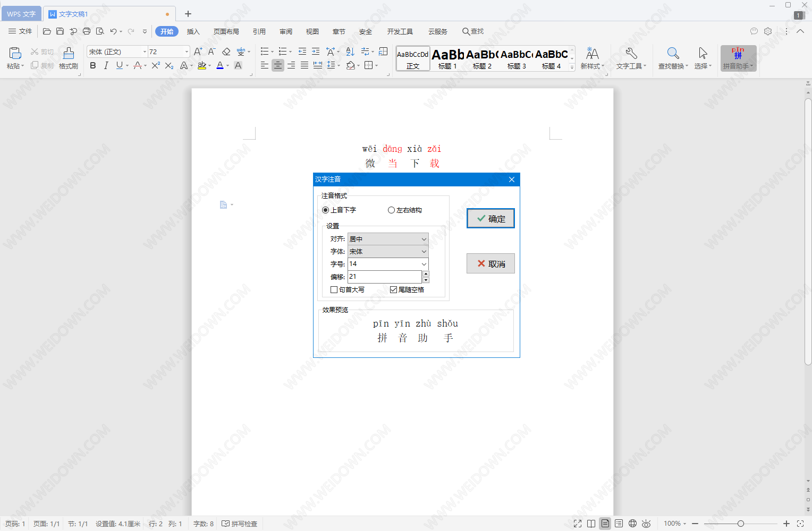Click the 取消 cancel button

[x=490, y=263]
